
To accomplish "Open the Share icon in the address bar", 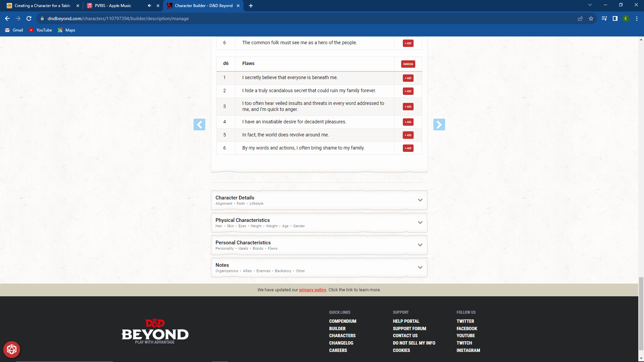I will click(x=580, y=18).
